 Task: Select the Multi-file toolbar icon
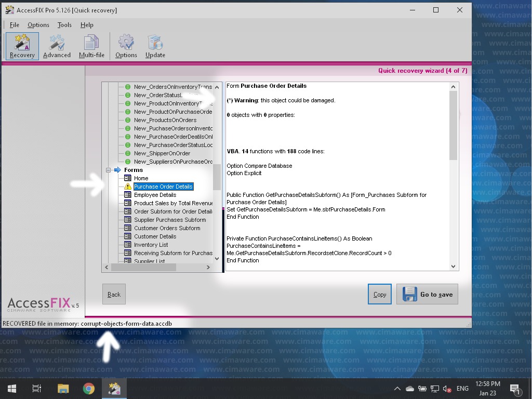tap(91, 46)
